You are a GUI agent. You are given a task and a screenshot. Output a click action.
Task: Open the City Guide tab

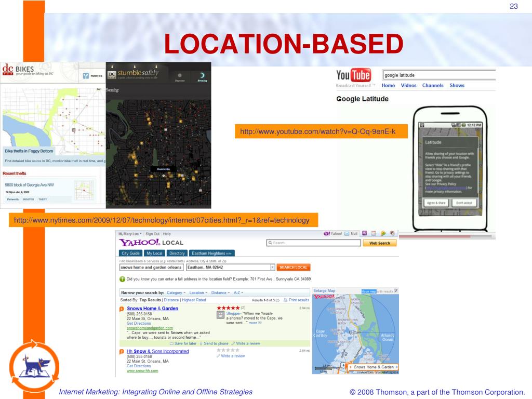[130, 253]
